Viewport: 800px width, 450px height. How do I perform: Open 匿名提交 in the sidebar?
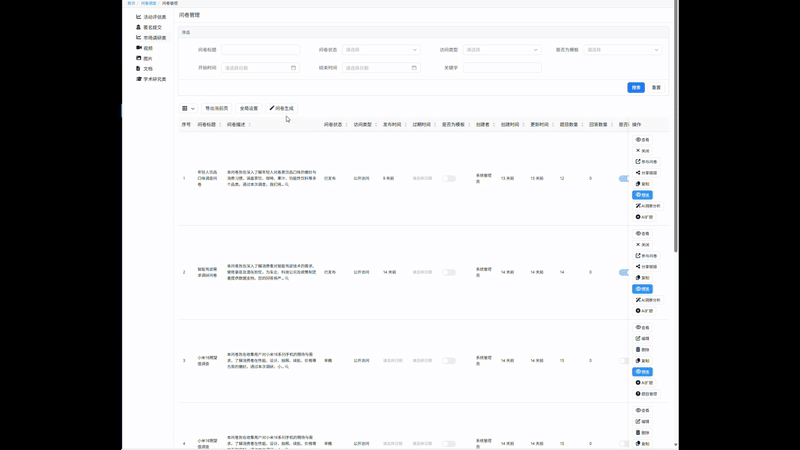(x=149, y=27)
